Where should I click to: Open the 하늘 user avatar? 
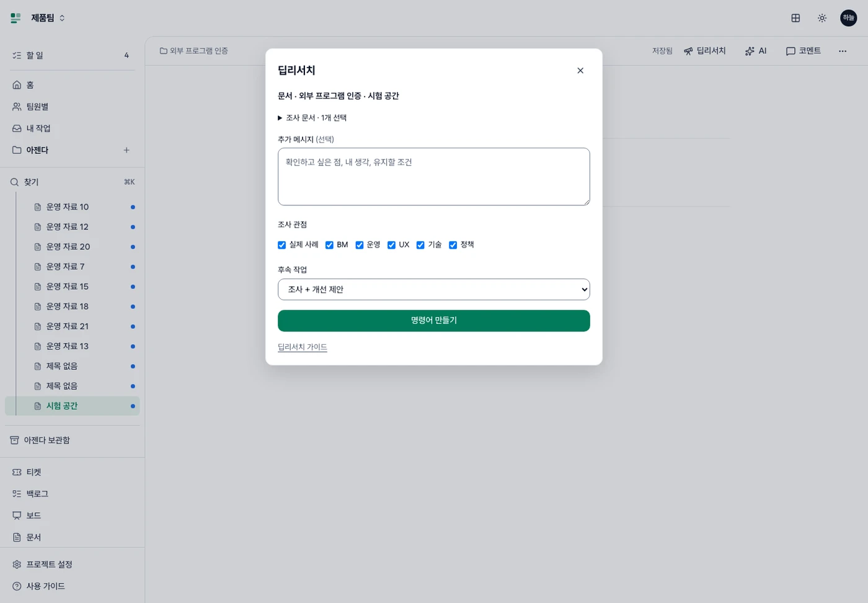pyautogui.click(x=849, y=18)
